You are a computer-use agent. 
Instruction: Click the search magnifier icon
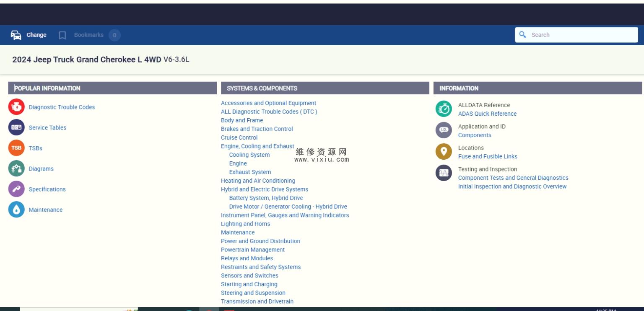(522, 35)
